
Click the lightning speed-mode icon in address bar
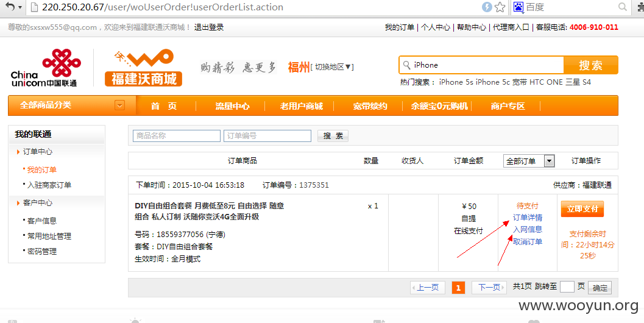coord(487,7)
